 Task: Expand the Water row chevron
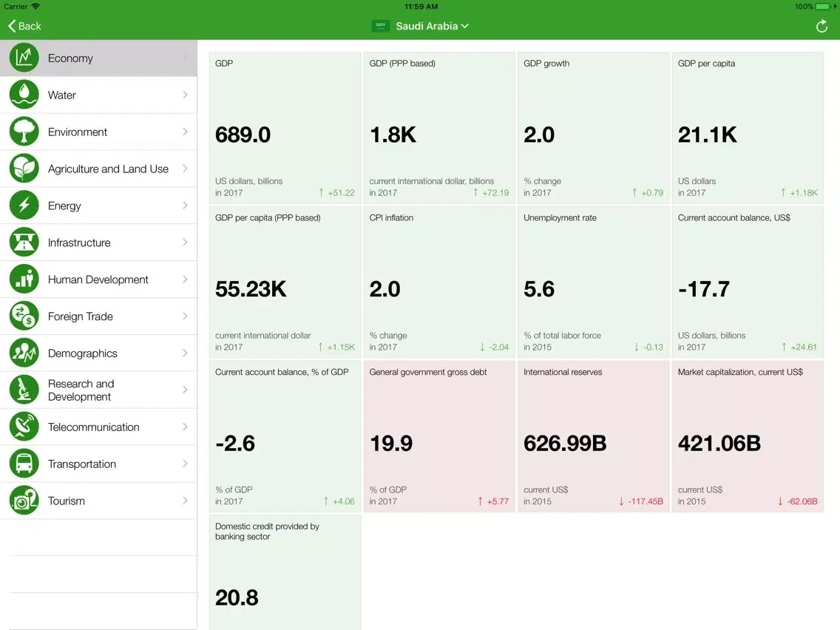pyautogui.click(x=185, y=95)
